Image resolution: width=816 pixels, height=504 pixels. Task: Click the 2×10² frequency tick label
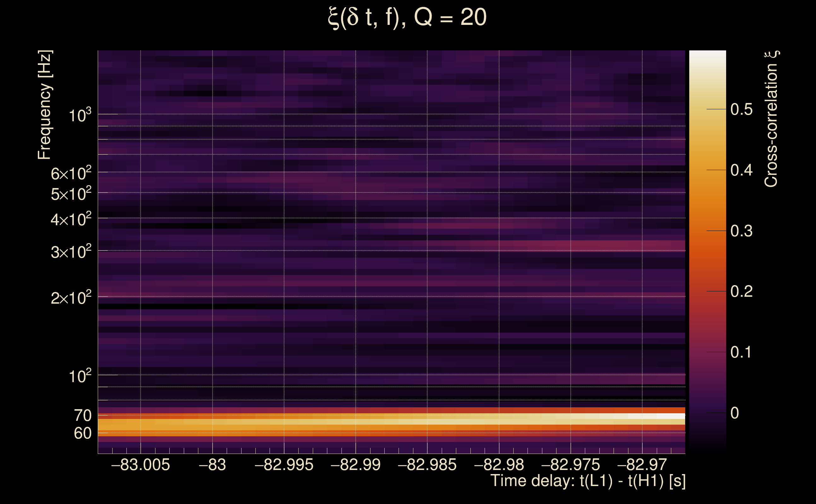71,297
